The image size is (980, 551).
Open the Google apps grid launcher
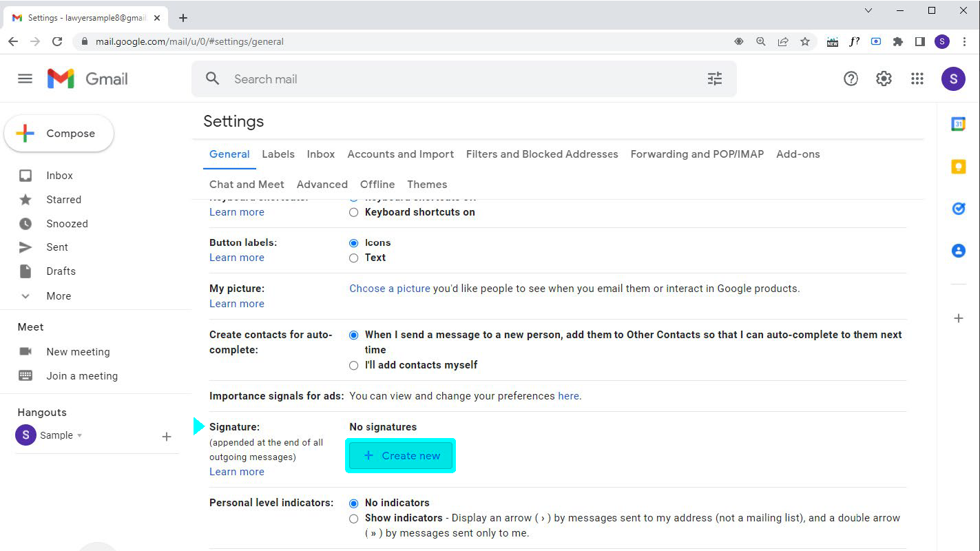click(x=917, y=79)
